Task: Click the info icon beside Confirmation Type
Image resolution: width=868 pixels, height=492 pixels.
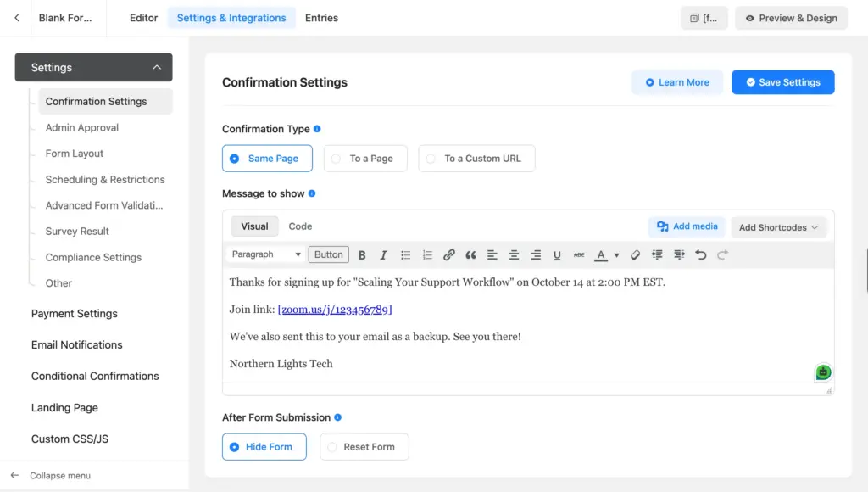Action: [317, 129]
